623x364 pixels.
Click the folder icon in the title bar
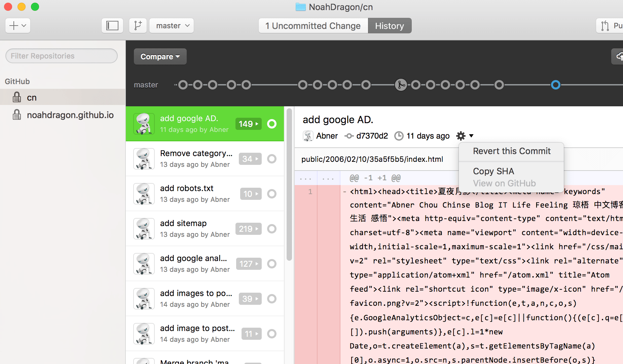click(300, 7)
